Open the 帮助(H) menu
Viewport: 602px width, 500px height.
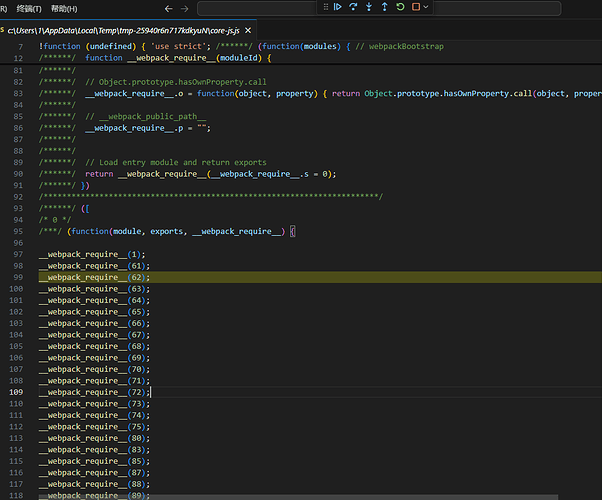click(x=65, y=8)
